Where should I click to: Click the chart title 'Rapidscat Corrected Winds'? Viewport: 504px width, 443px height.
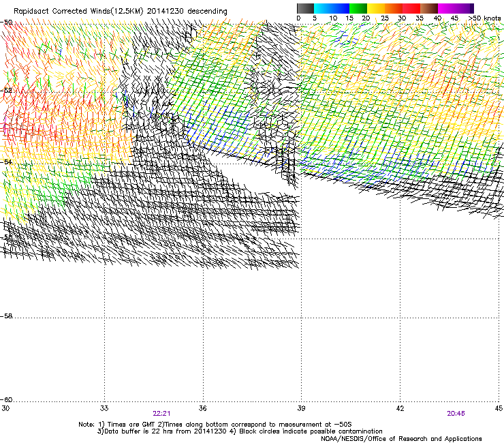click(x=61, y=11)
